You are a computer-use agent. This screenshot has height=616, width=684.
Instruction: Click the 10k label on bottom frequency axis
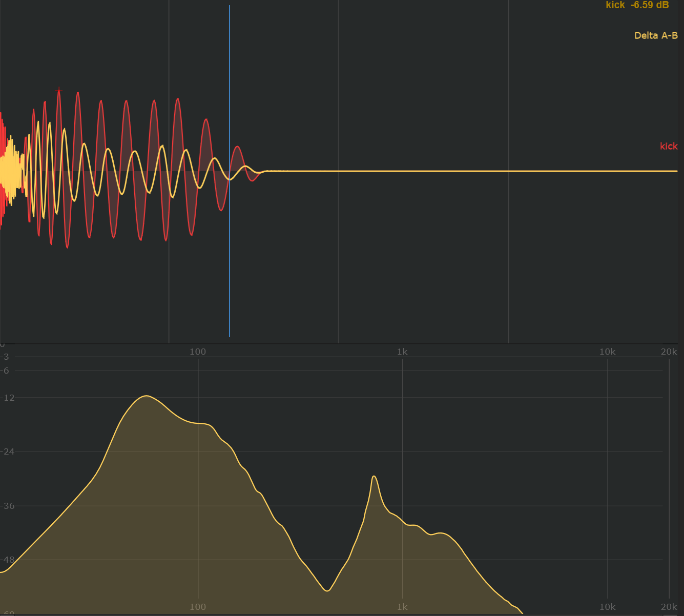pyautogui.click(x=607, y=607)
